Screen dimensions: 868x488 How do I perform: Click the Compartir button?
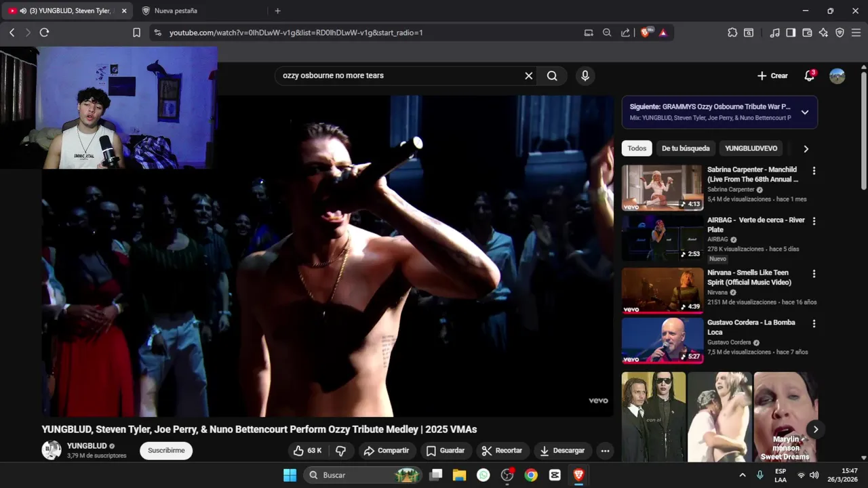386,451
